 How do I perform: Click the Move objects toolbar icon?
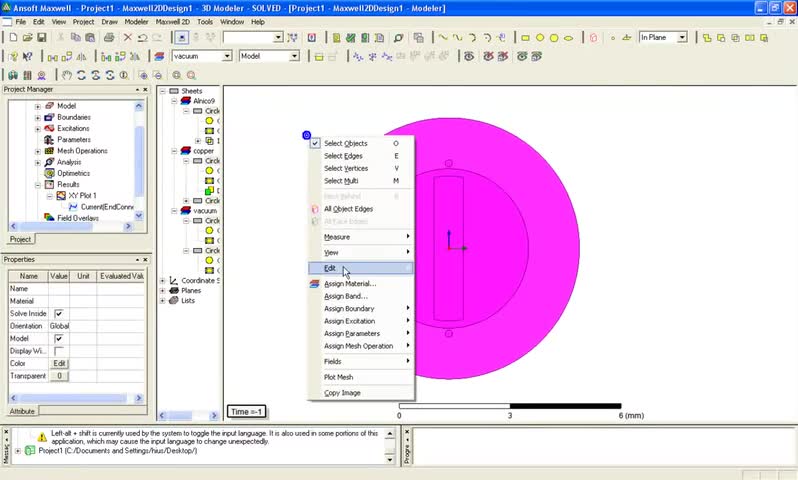[52, 57]
